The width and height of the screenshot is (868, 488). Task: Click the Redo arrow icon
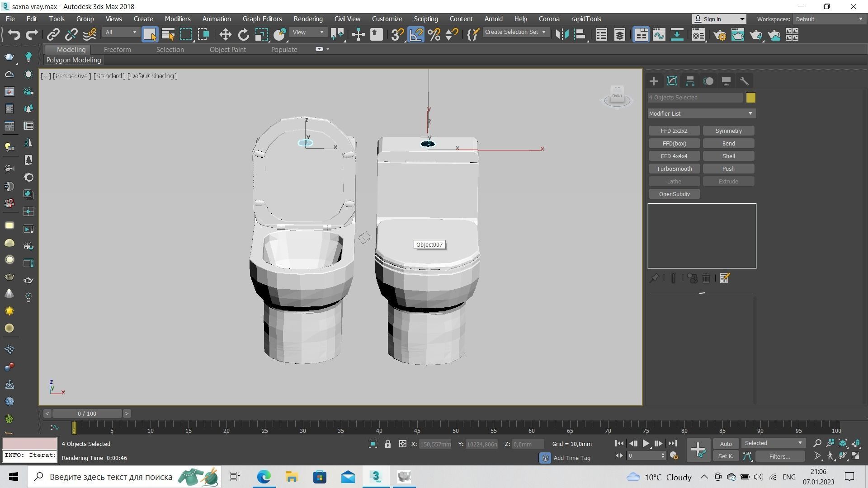pyautogui.click(x=32, y=35)
